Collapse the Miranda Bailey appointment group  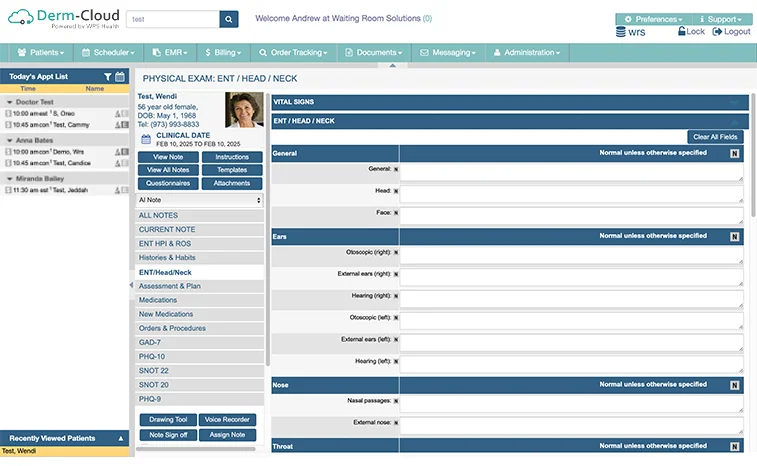coord(9,179)
